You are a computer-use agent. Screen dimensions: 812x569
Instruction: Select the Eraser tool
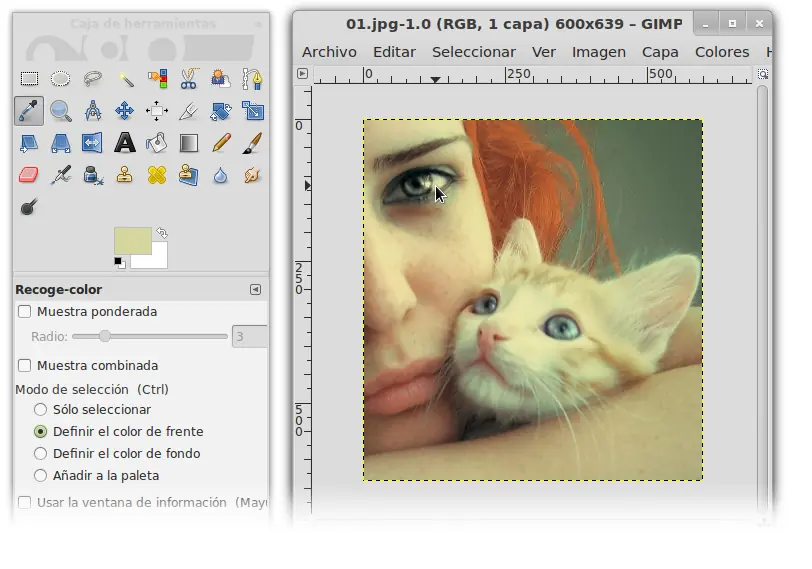[28, 175]
